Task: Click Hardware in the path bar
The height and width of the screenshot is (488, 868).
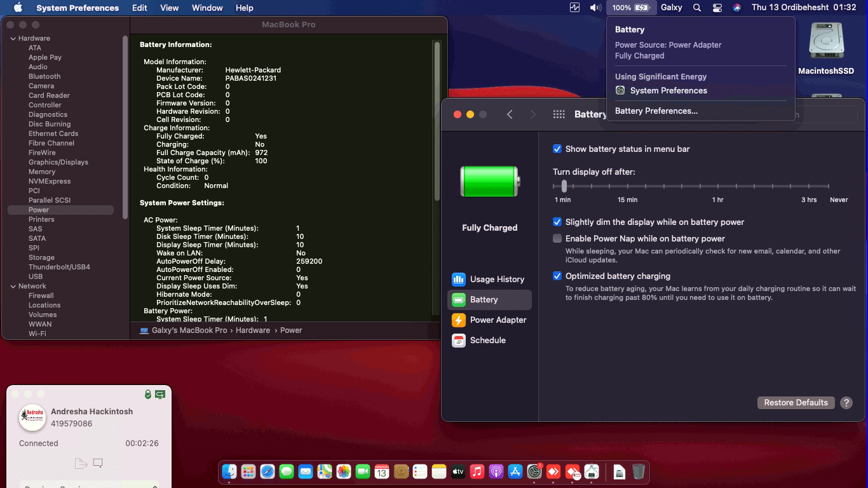Action: point(253,330)
